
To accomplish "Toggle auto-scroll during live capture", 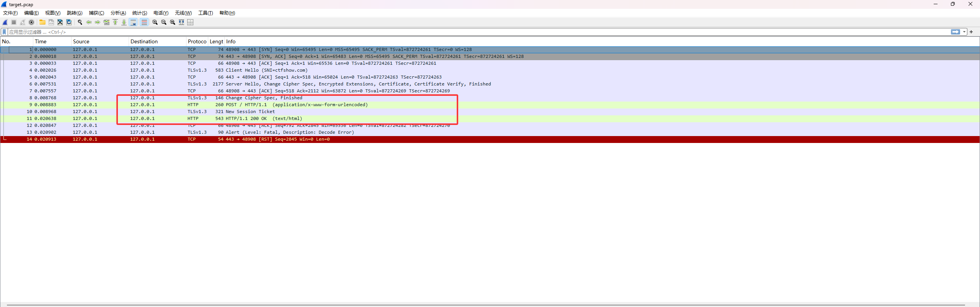I will [133, 22].
